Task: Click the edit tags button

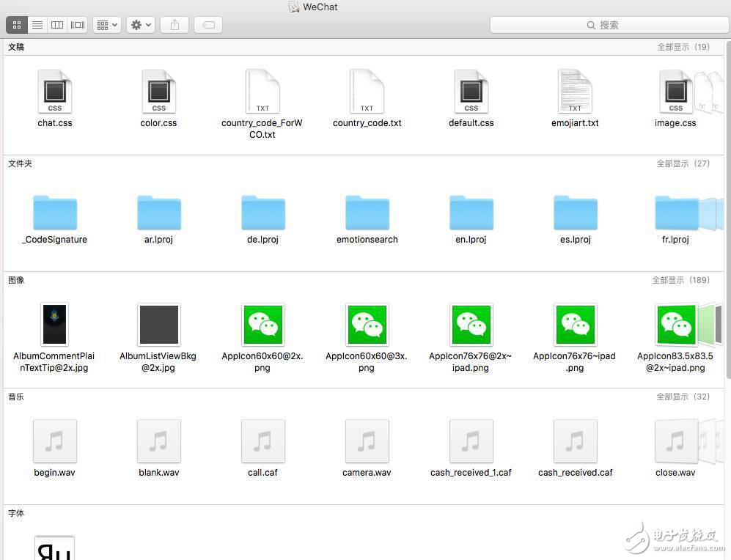Action: (x=208, y=25)
